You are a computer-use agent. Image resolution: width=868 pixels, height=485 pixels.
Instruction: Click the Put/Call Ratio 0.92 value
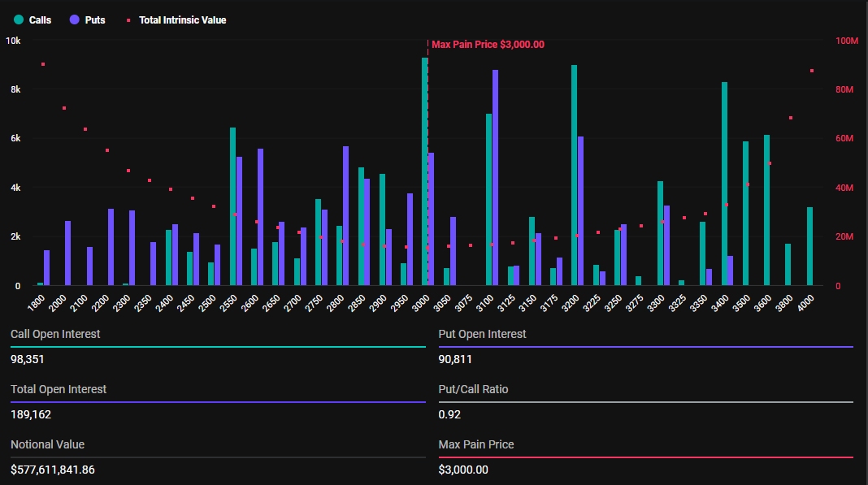(x=449, y=414)
